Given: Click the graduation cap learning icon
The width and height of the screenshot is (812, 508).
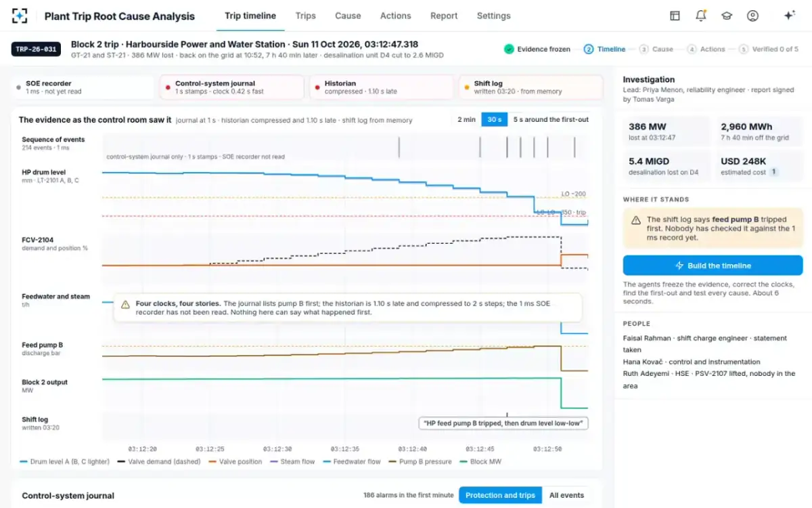Looking at the screenshot, I should pyautogui.click(x=727, y=16).
